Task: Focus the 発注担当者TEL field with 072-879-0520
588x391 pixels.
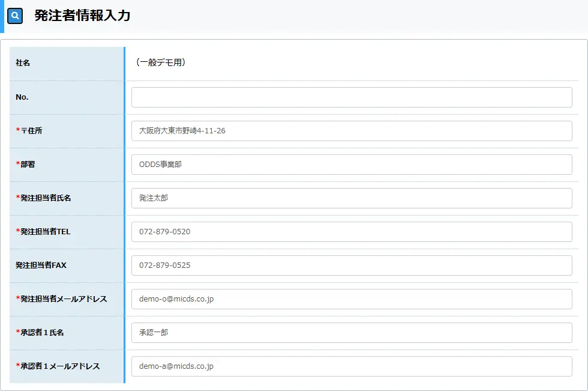Action: click(351, 232)
